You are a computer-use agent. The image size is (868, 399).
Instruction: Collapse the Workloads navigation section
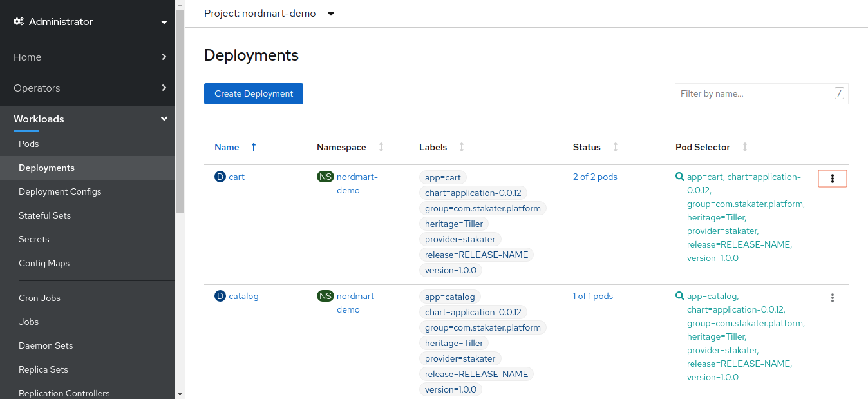(x=88, y=119)
